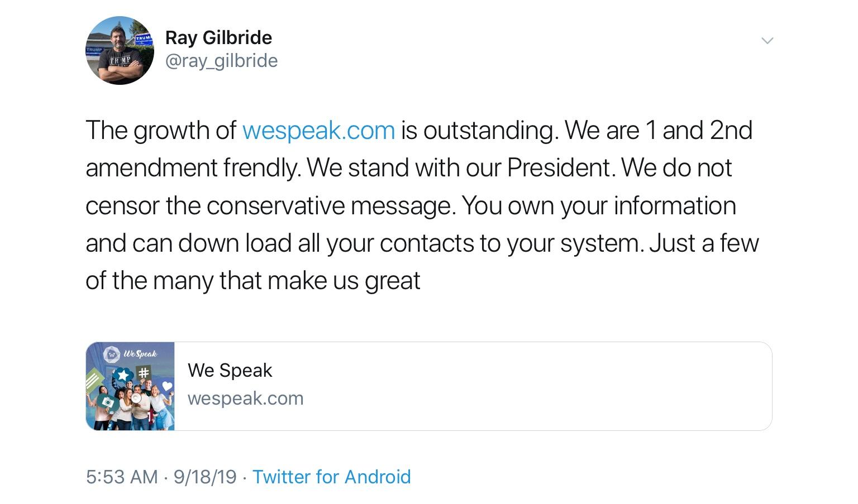Screen dimensions: 858x504
Task: Click the camera icon in card image
Action: [x=107, y=402]
